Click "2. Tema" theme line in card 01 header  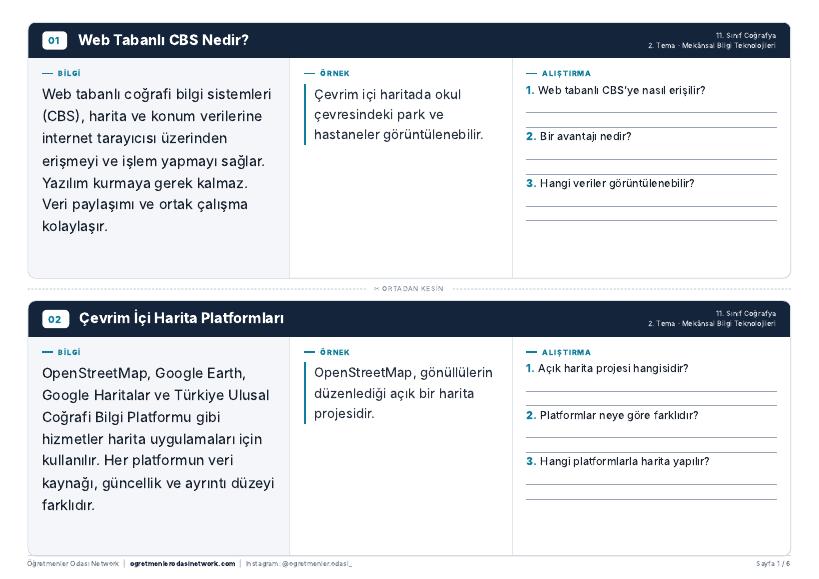[x=712, y=45]
